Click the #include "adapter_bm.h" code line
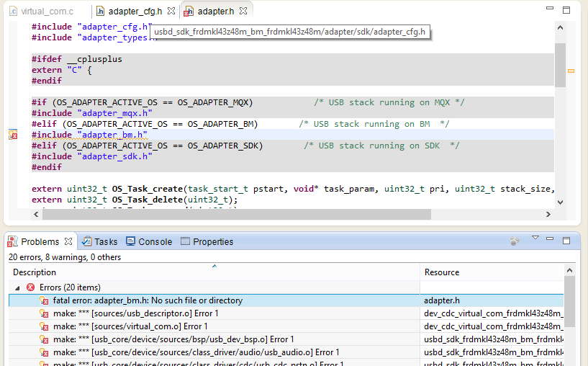Screen dimensions: 588x366 [x=90, y=135]
